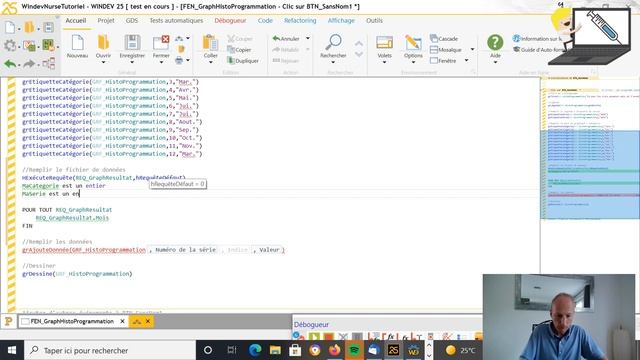Expand the Fermer dropdown arrow

(x=161, y=62)
